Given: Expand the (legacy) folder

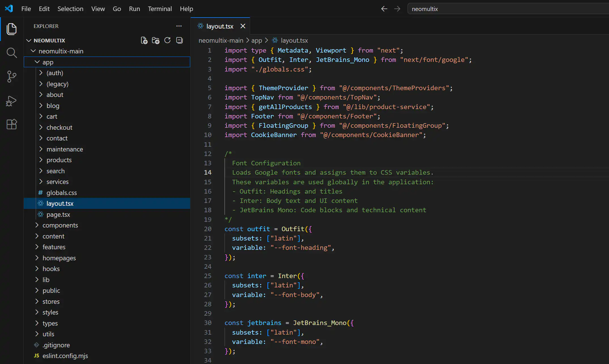Looking at the screenshot, I should (41, 84).
